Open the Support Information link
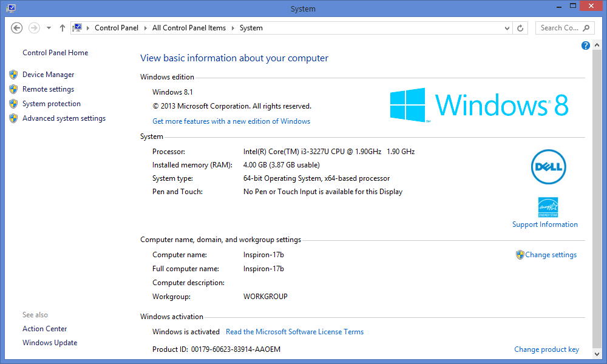 [544, 224]
